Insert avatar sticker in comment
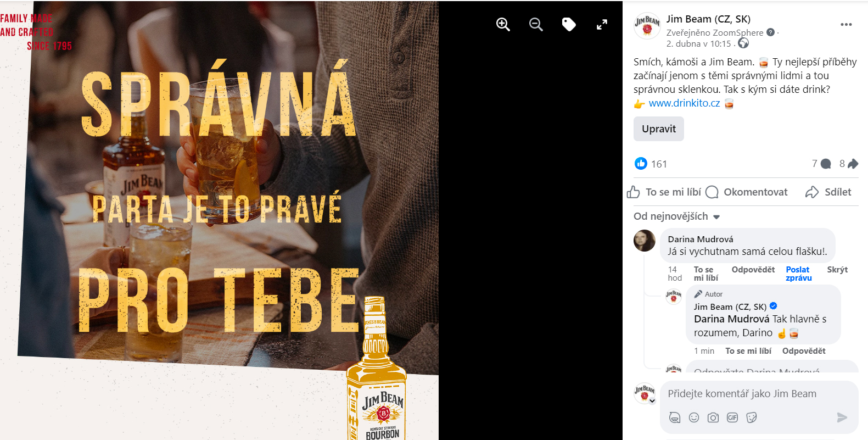 click(675, 418)
